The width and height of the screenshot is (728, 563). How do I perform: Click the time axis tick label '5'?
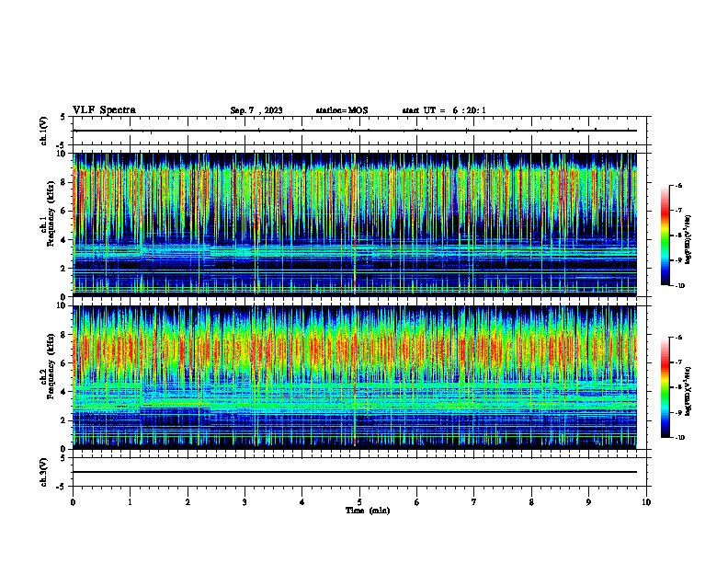click(359, 502)
